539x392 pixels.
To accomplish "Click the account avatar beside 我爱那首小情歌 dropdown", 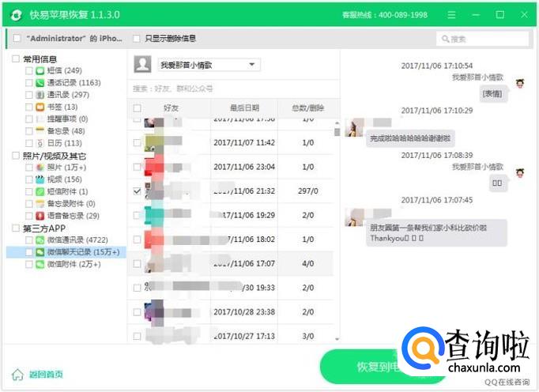I will click(x=142, y=64).
